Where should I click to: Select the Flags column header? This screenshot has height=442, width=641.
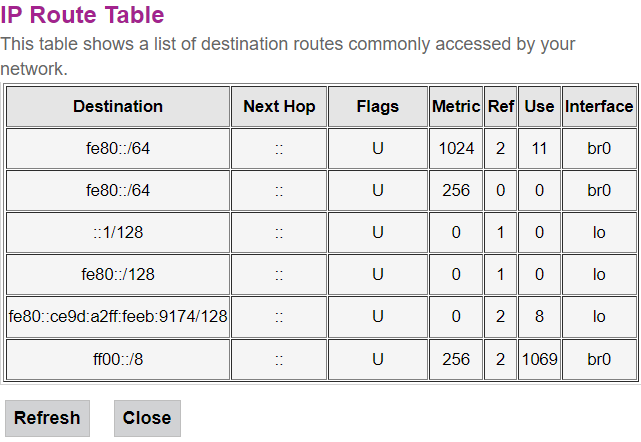[x=377, y=106]
